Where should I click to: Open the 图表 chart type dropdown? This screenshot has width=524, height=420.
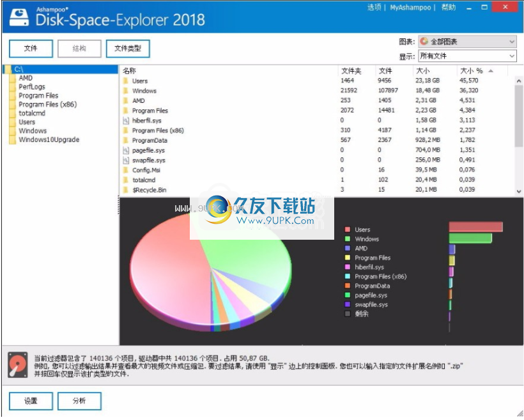tap(467, 42)
